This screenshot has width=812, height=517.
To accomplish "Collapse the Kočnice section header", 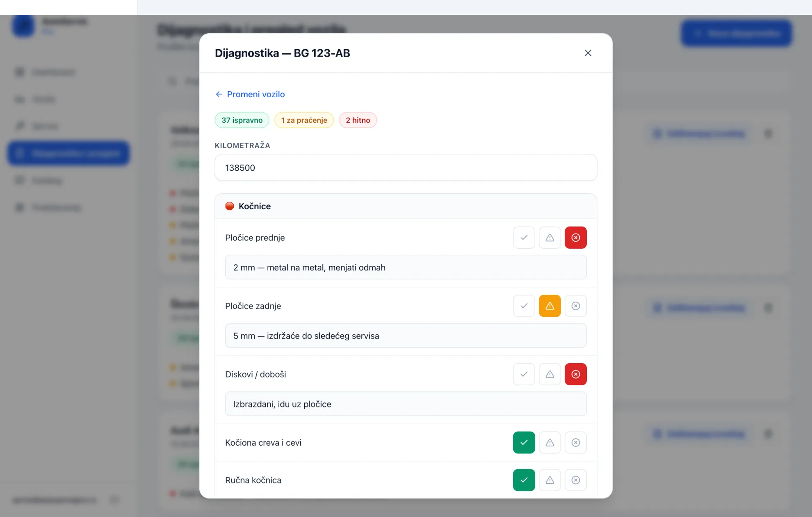I will point(406,206).
